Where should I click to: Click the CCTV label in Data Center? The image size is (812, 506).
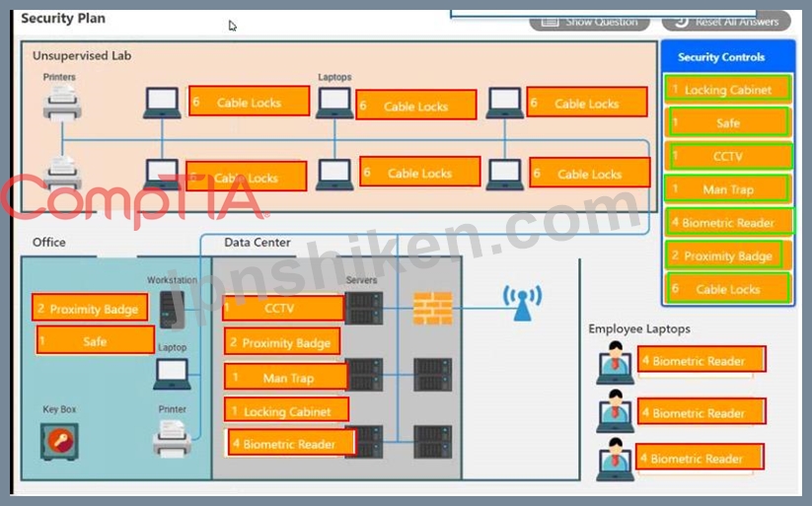coord(283,308)
